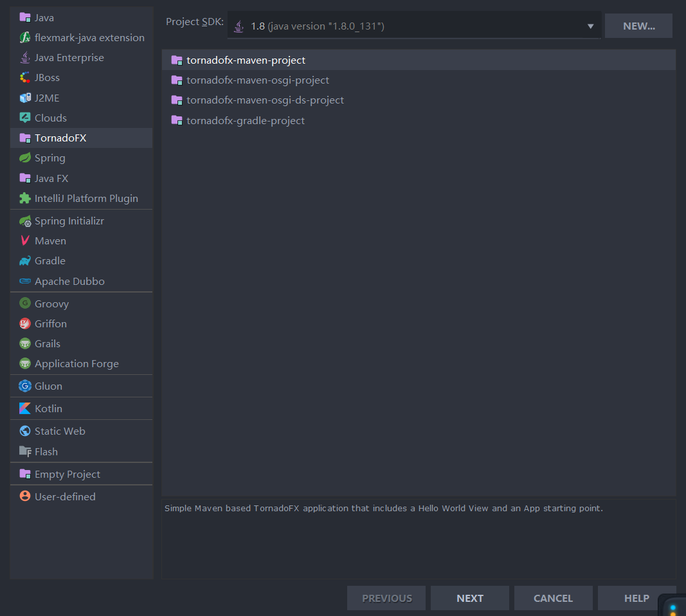The width and height of the screenshot is (686, 616).
Task: Select the Griffon icon
Action: coord(25,323)
